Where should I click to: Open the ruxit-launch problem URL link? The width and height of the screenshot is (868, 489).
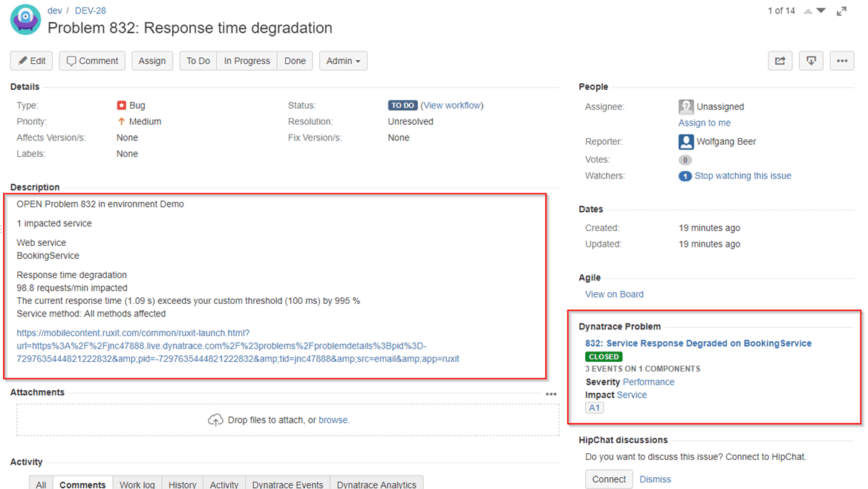(238, 346)
